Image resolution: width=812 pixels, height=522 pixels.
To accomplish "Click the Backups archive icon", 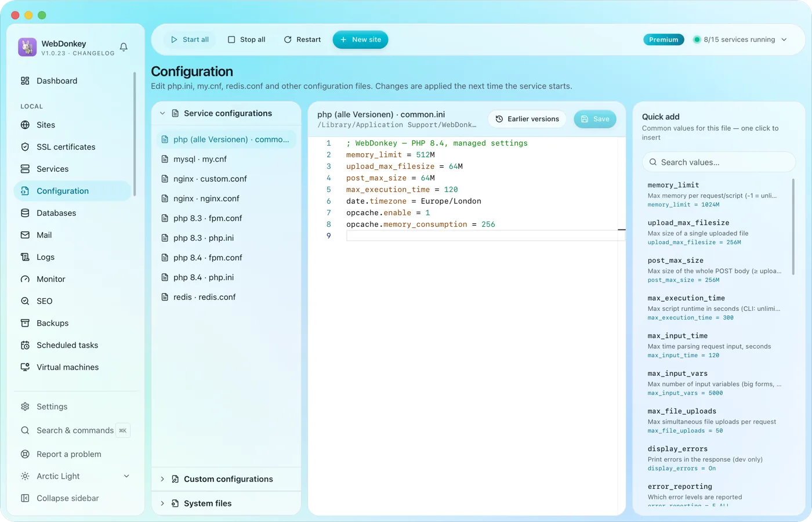I will (25, 323).
